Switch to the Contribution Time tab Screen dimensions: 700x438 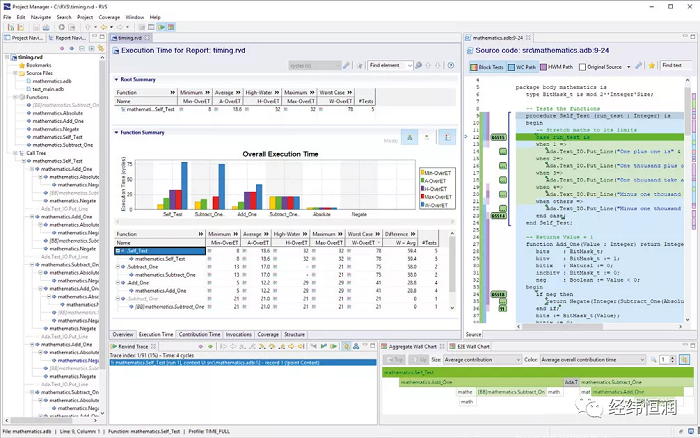(x=200, y=334)
